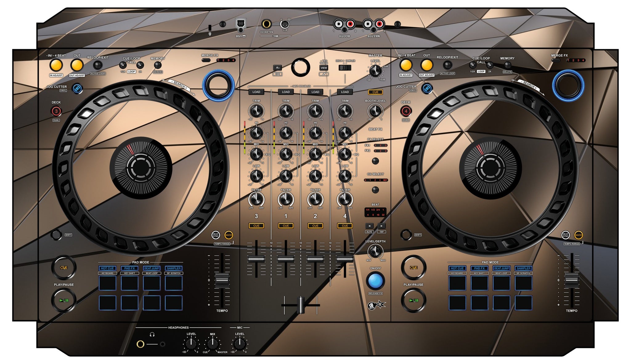Tap the left deck loop double 2X arrow
631x364 pixels.
click(x=140, y=65)
